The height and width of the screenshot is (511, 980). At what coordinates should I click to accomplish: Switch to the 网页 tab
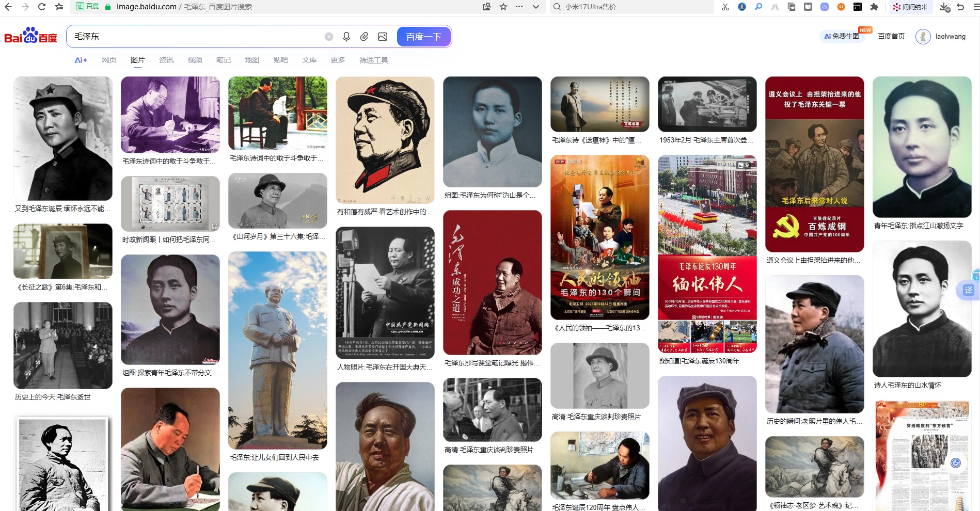coord(109,60)
